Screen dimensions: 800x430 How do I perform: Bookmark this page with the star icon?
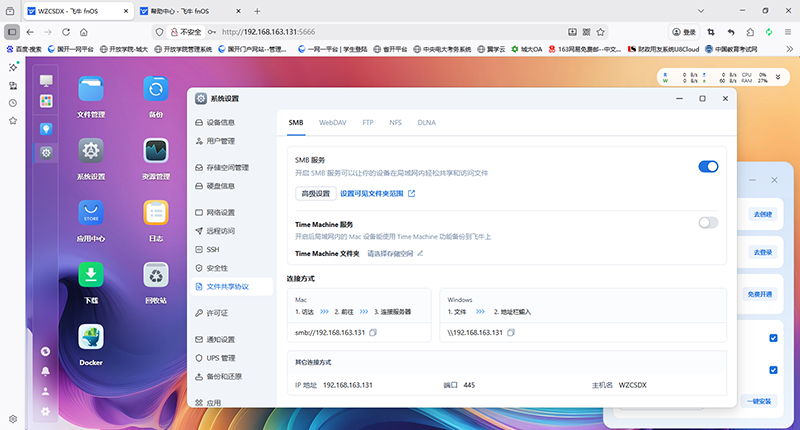(x=601, y=32)
